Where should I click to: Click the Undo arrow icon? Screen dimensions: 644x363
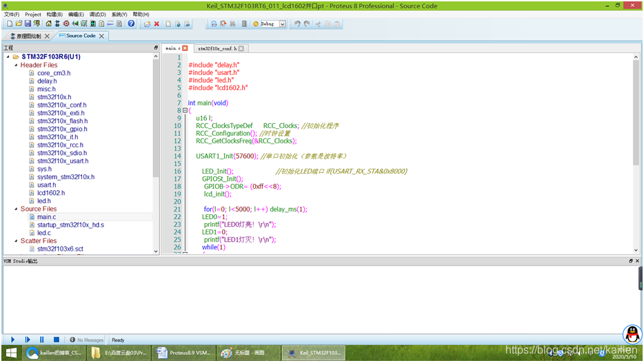(x=297, y=24)
